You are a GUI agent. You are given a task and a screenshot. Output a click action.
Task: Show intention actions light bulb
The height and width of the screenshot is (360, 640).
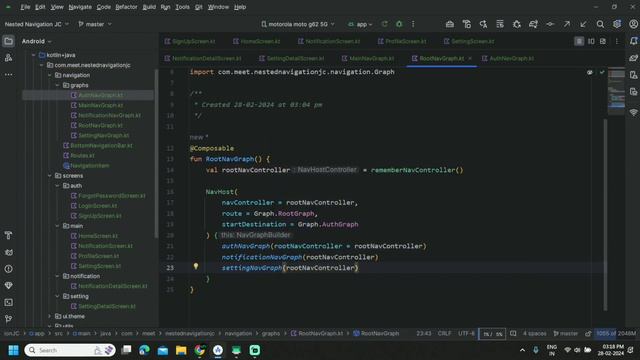[196, 267]
